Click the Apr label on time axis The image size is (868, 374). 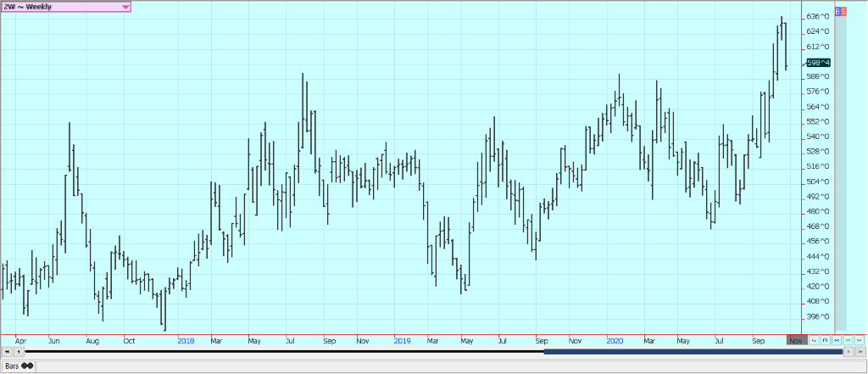click(x=20, y=341)
